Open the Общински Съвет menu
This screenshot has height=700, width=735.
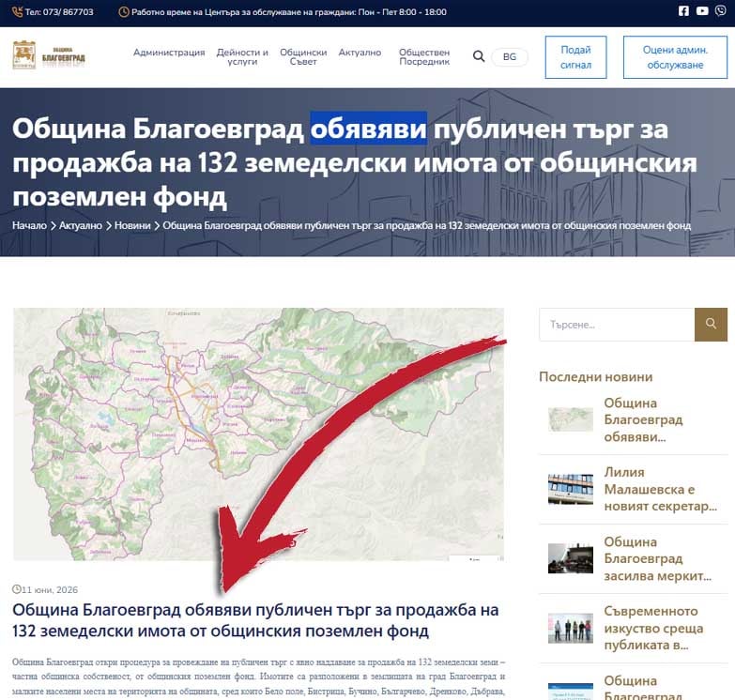tap(303, 56)
